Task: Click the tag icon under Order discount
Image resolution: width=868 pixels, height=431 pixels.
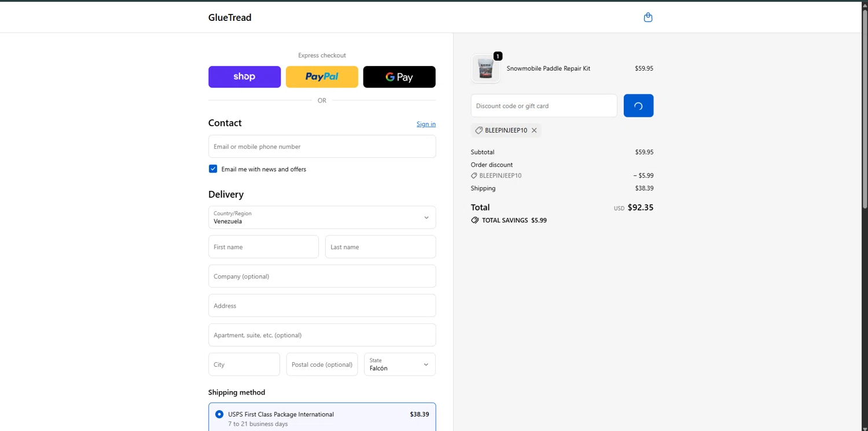Action: click(474, 175)
